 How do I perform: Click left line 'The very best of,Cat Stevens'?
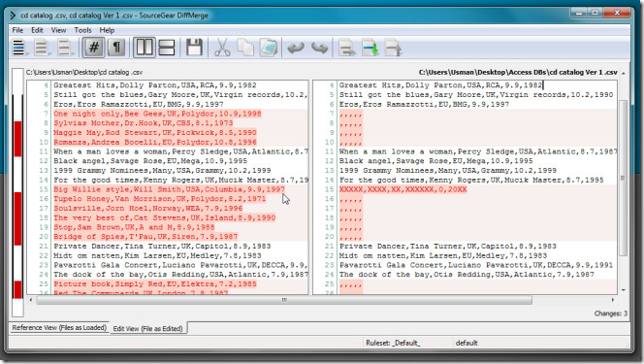(165, 217)
